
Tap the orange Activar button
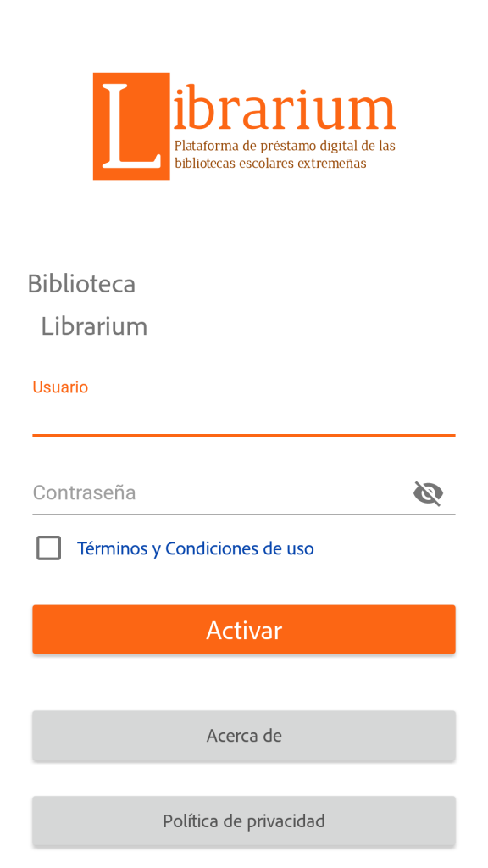(x=244, y=630)
